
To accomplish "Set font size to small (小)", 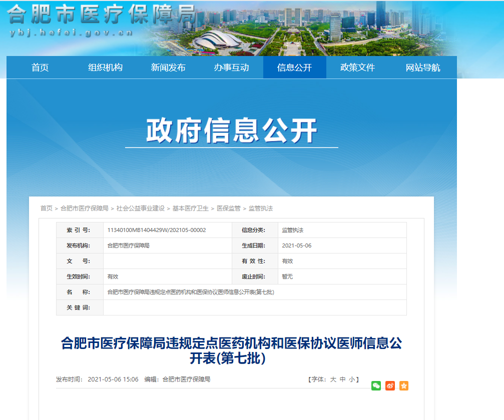I will [352, 379].
